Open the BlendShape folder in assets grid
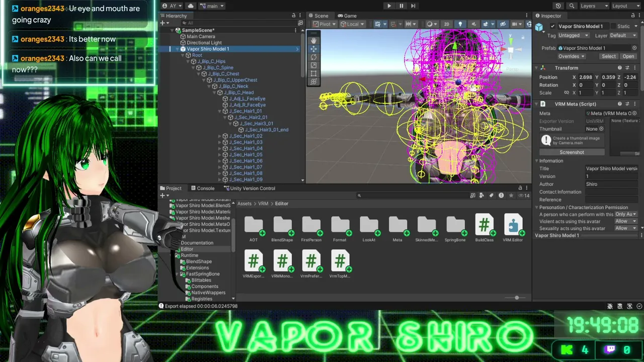Viewport: 644px width, 362px height. point(282,229)
